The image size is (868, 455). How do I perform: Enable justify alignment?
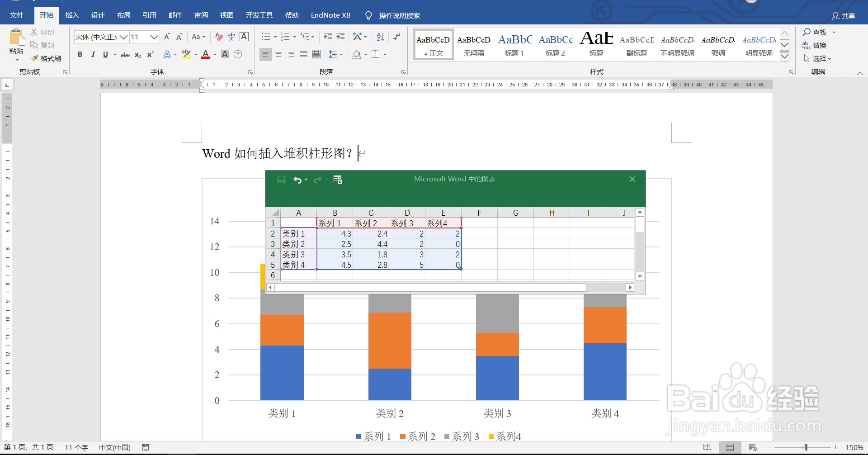pyautogui.click(x=304, y=54)
